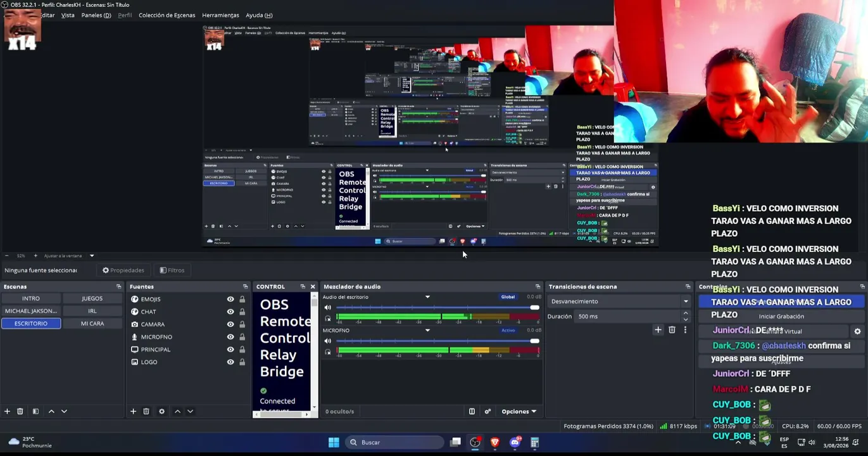The height and width of the screenshot is (456, 868).
Task: Mute the Audio del escritorio speaker icon
Action: click(327, 307)
